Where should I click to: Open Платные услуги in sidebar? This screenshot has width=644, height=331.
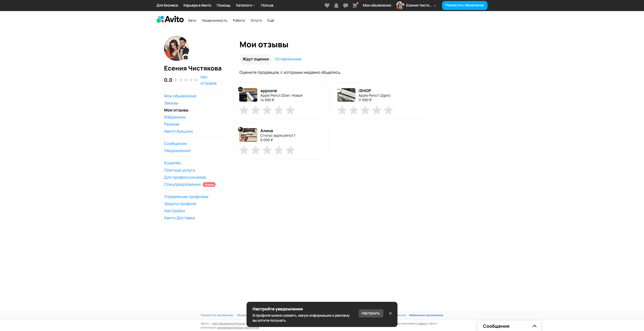tap(179, 170)
